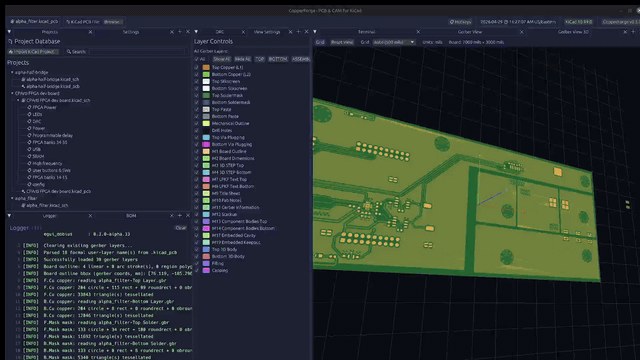Open the Gerber View tab

click(x=470, y=32)
